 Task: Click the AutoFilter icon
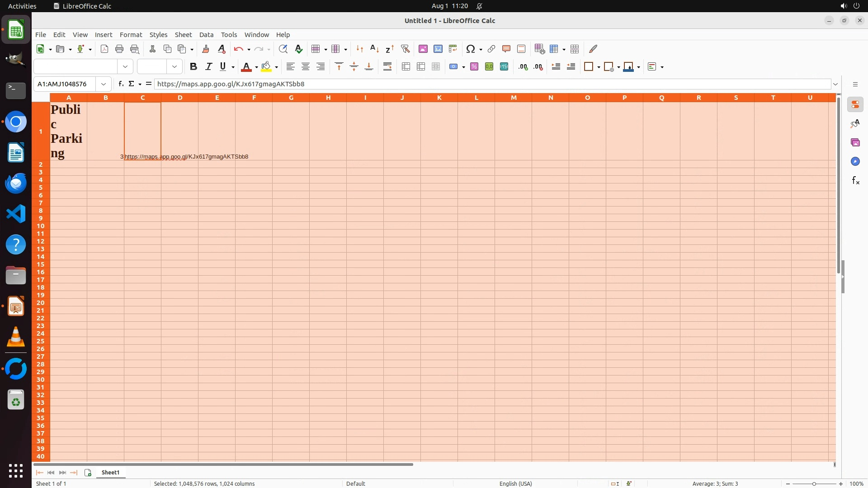tap(405, 49)
